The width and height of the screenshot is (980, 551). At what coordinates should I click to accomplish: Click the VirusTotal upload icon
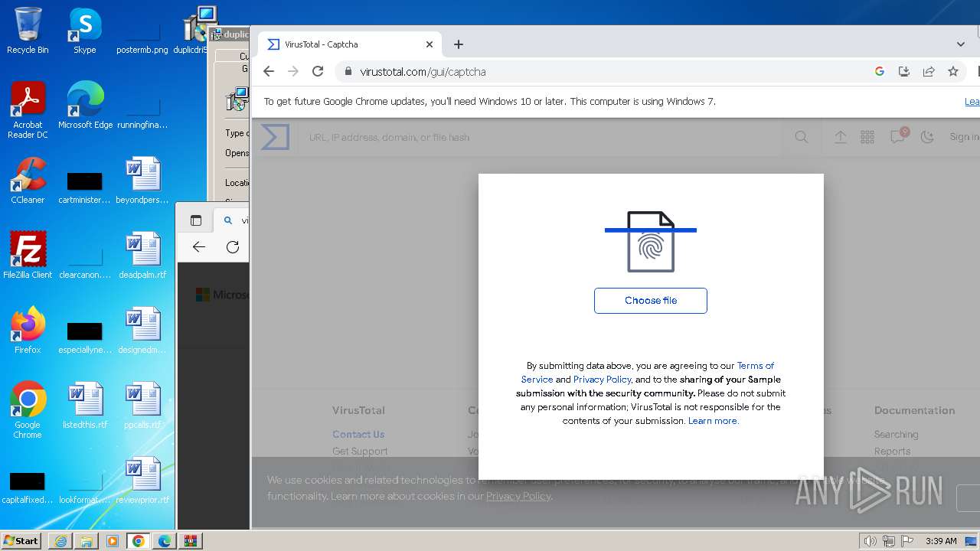[x=841, y=137]
